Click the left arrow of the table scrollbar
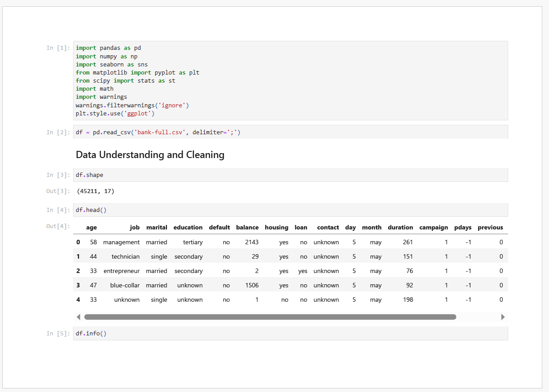 [79, 317]
